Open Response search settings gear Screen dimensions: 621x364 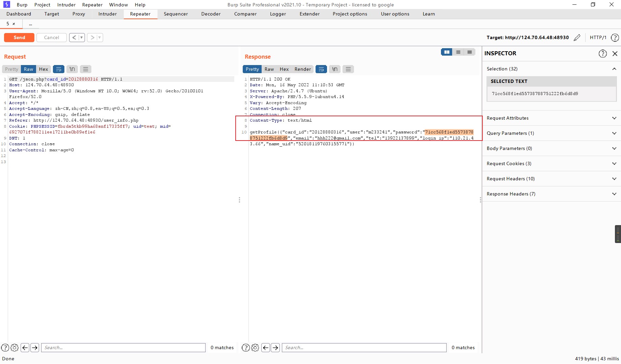(255, 347)
